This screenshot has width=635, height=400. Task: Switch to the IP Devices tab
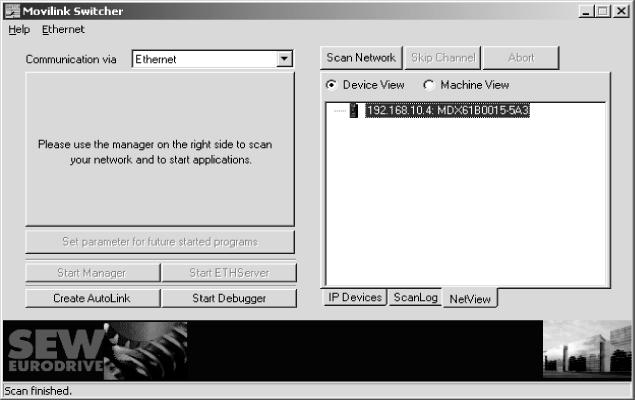[x=355, y=298]
